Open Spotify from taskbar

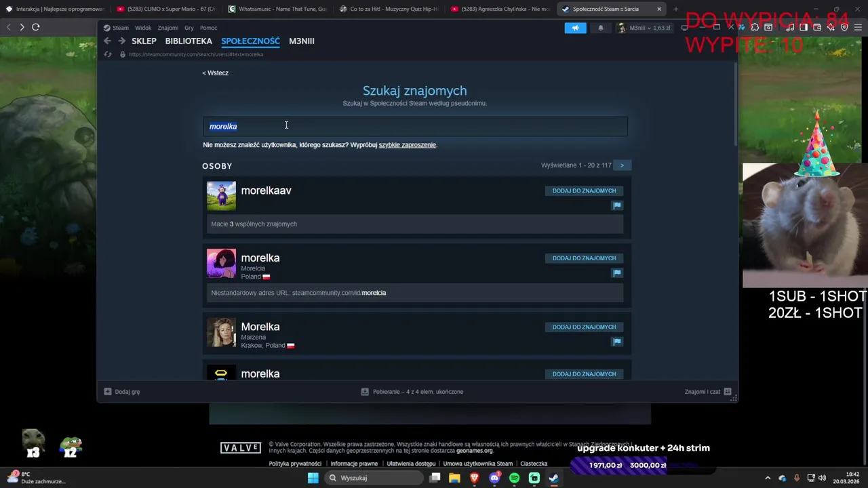coord(514,478)
